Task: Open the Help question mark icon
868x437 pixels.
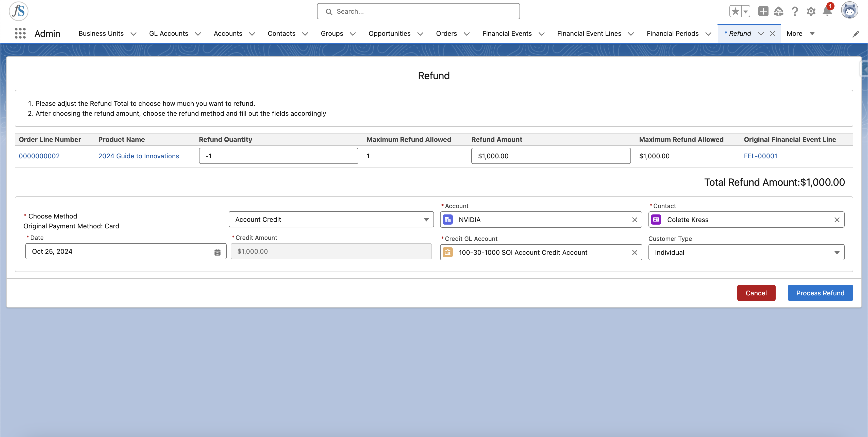Action: tap(795, 11)
